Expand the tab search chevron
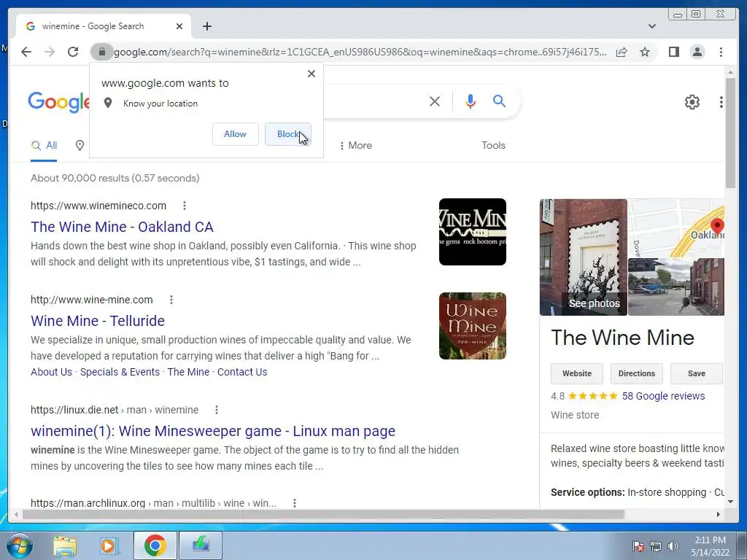Screen dimensions: 747x560 click(x=652, y=26)
